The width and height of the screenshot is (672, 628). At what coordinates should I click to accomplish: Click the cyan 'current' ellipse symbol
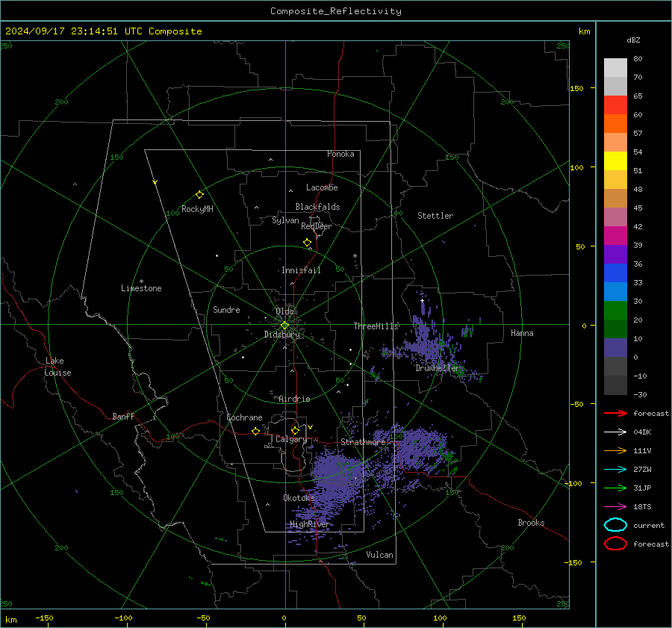click(615, 525)
